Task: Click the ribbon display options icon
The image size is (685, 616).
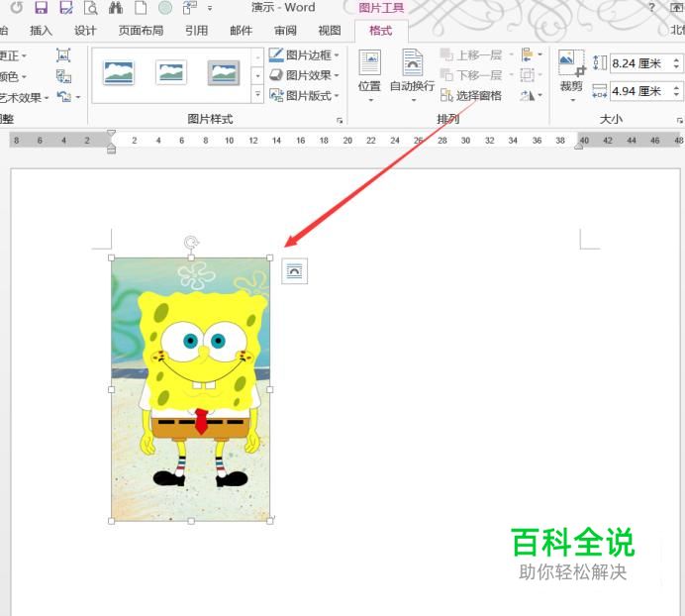Action: [x=676, y=8]
